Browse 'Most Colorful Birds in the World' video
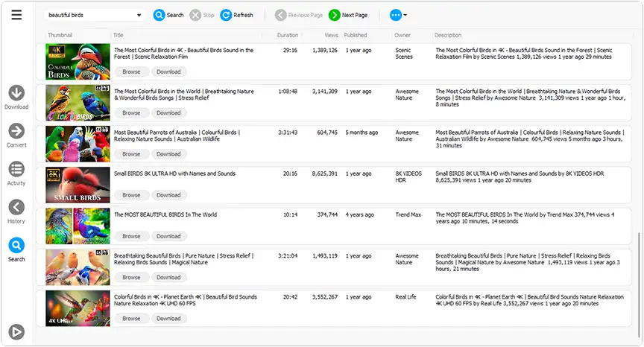 point(131,112)
